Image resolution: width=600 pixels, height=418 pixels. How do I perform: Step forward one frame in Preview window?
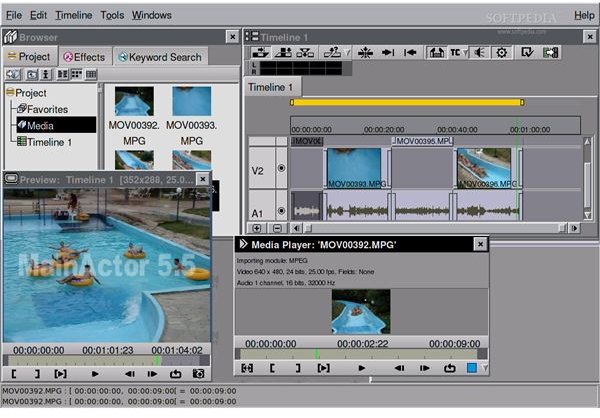pos(152,374)
